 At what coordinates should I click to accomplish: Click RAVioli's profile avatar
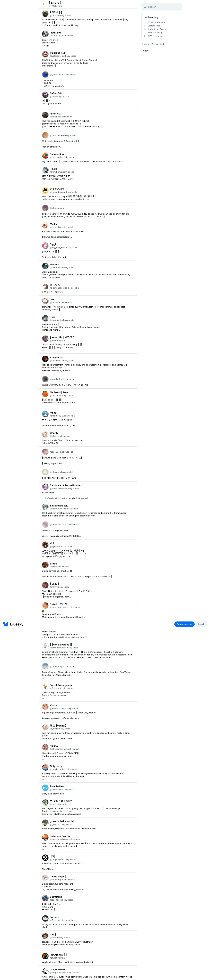(45, 14)
